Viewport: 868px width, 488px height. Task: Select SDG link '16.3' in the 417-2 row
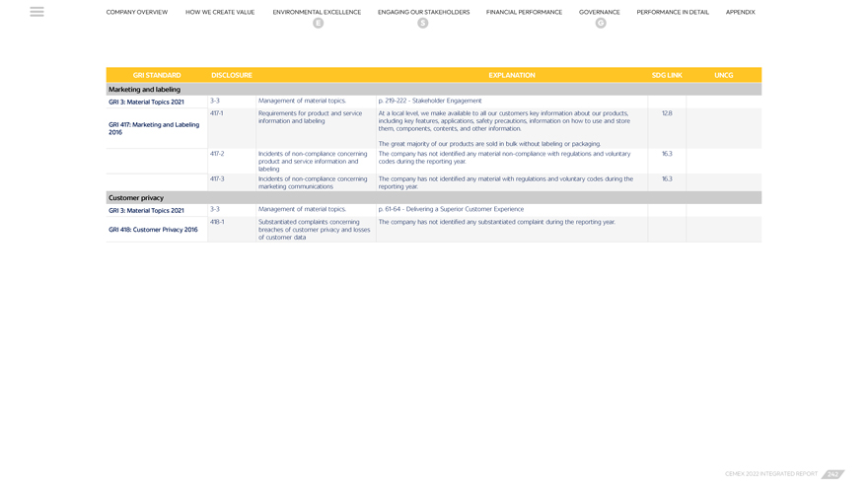(667, 153)
